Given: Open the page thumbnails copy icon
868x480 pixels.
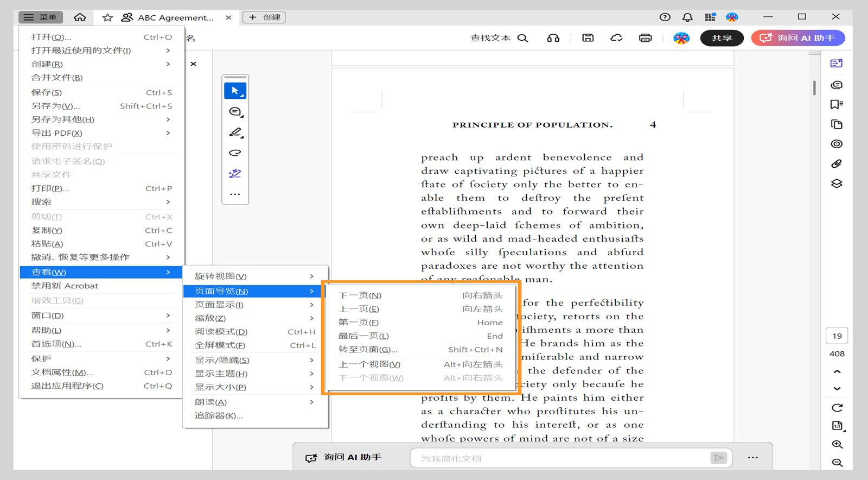Looking at the screenshot, I should point(837,124).
